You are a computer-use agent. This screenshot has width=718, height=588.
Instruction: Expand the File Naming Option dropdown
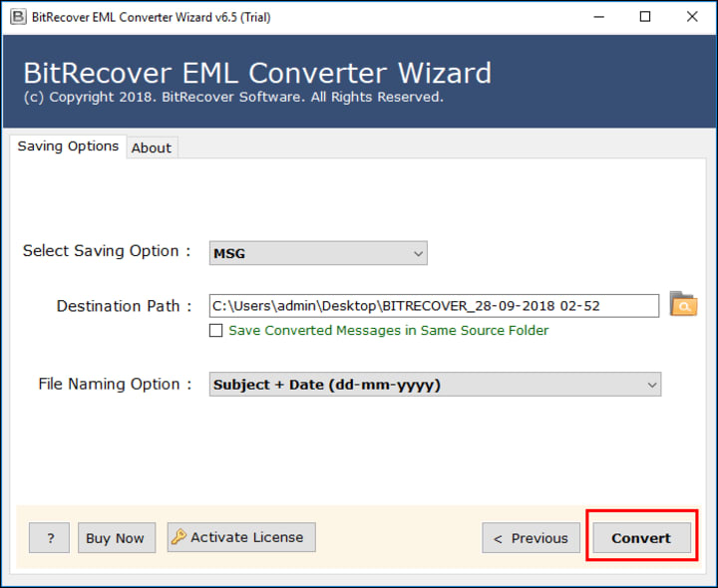pos(435,385)
